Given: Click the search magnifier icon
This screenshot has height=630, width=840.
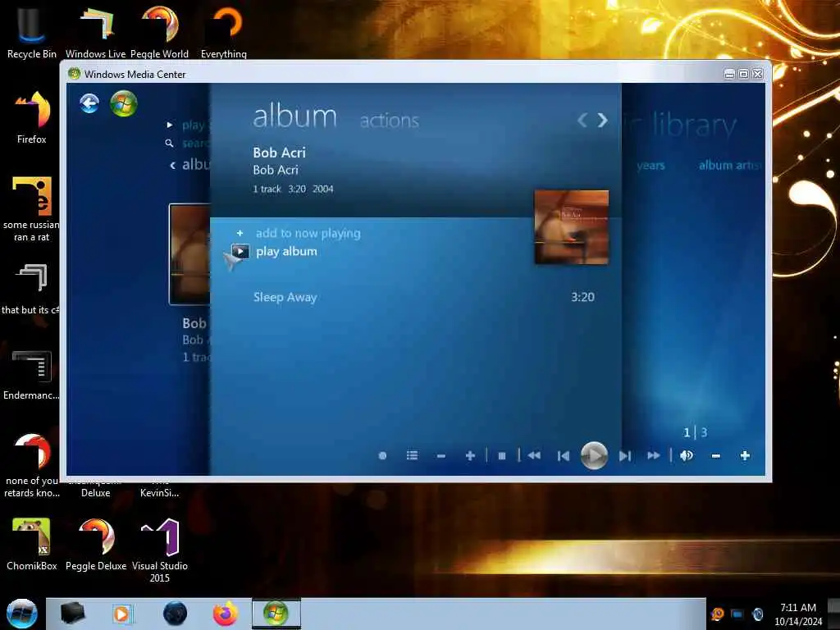Looking at the screenshot, I should (x=169, y=143).
